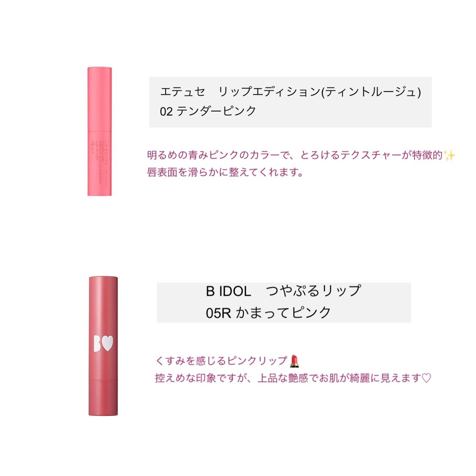Select the 02 テンダーピンク shade label
The width and height of the screenshot is (476, 476).
208,111
